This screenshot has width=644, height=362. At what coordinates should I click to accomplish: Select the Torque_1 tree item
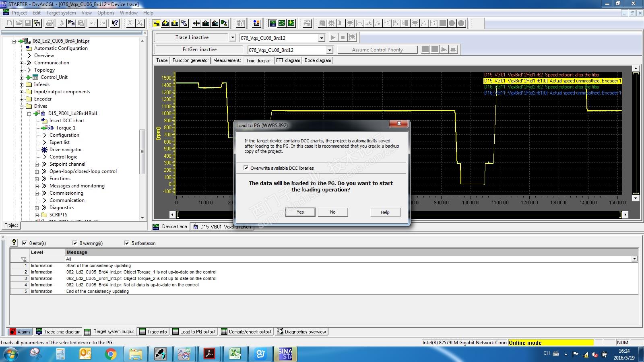coord(66,128)
